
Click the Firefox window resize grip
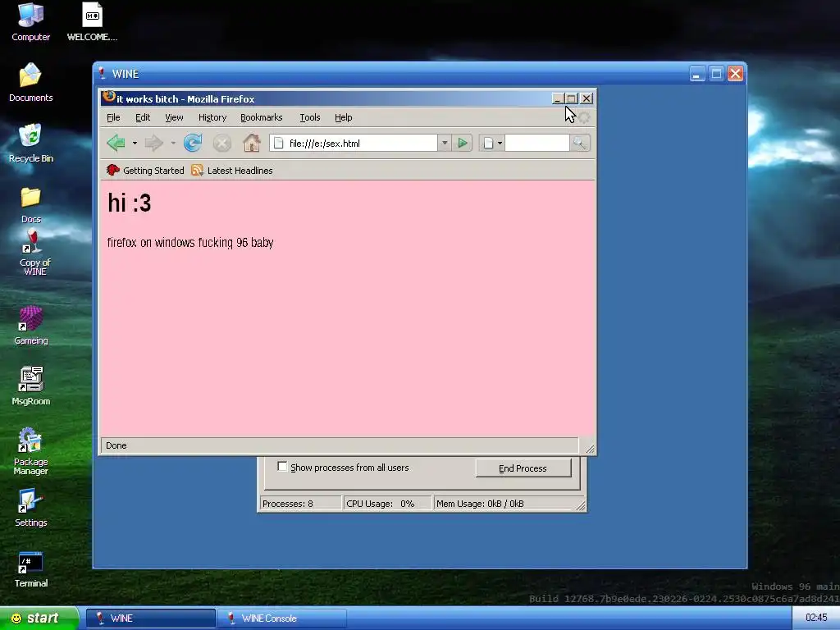589,448
